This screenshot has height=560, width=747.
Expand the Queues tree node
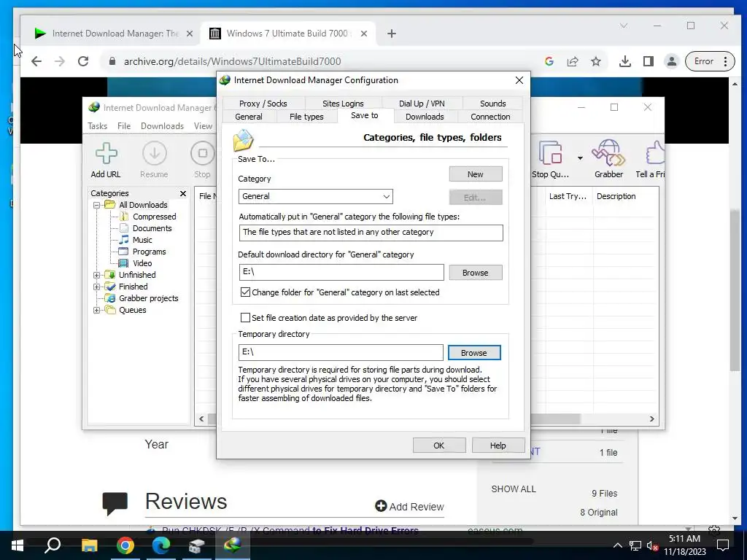97,310
